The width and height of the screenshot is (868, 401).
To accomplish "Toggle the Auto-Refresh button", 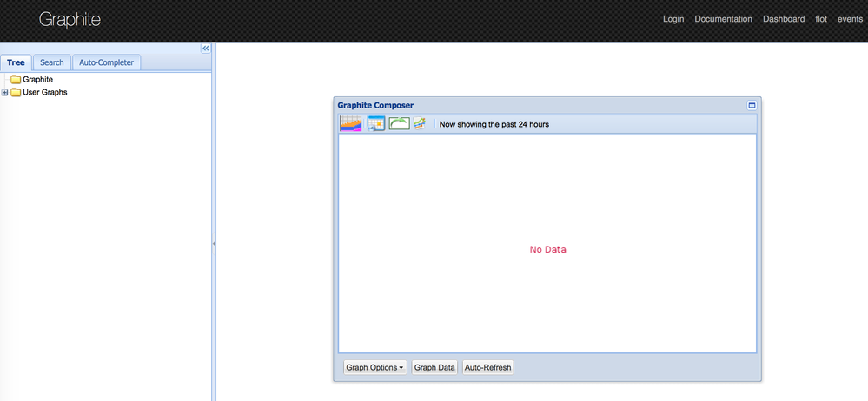I will (488, 367).
